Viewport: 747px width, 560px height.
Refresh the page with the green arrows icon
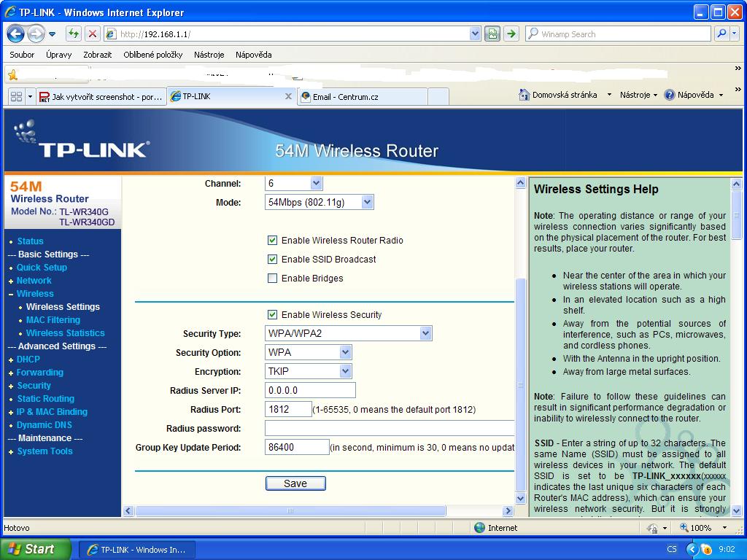pyautogui.click(x=74, y=34)
